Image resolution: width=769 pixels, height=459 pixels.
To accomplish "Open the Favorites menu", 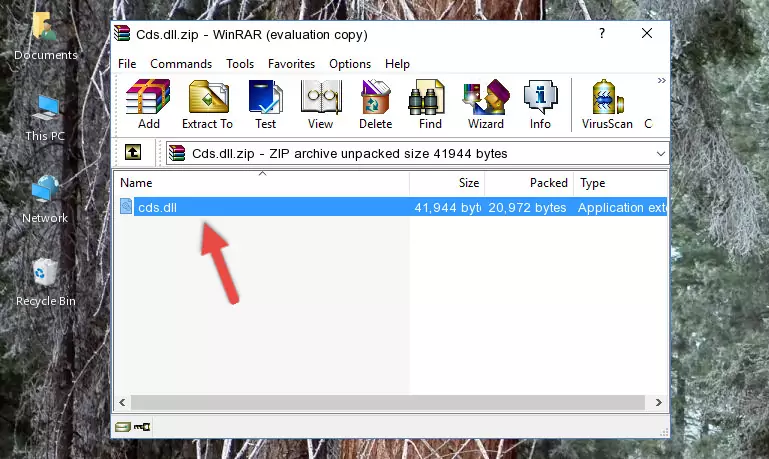I will pos(291,64).
